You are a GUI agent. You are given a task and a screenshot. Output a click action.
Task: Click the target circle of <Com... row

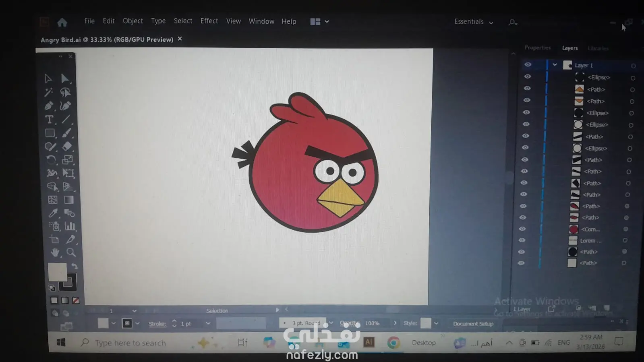pyautogui.click(x=625, y=229)
